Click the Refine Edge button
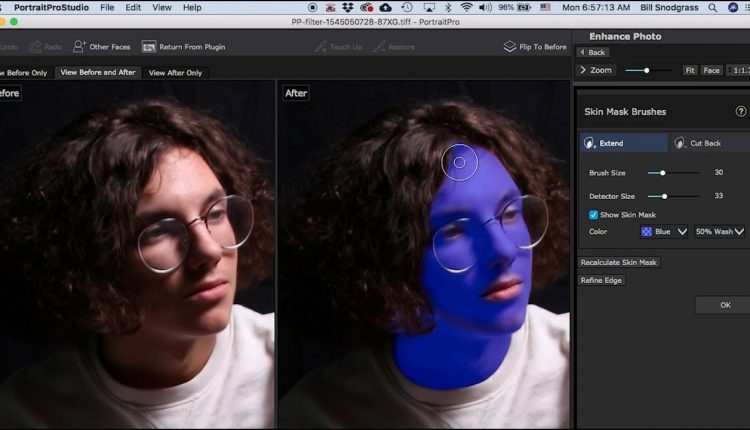Viewport: 750px width, 430px height. point(601,280)
